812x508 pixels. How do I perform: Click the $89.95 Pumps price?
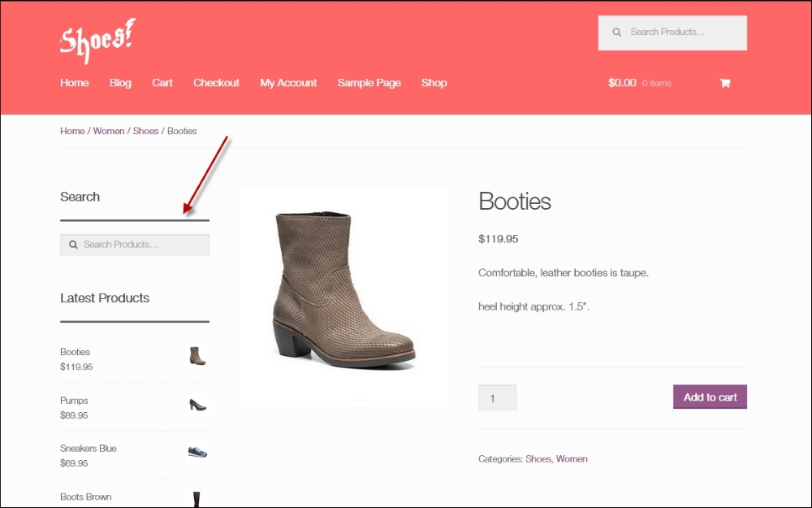point(74,415)
